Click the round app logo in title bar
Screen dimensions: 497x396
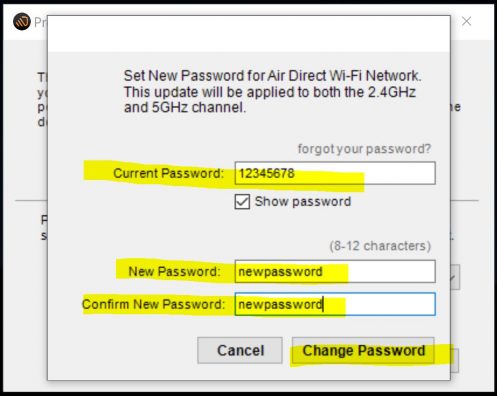coord(22,21)
